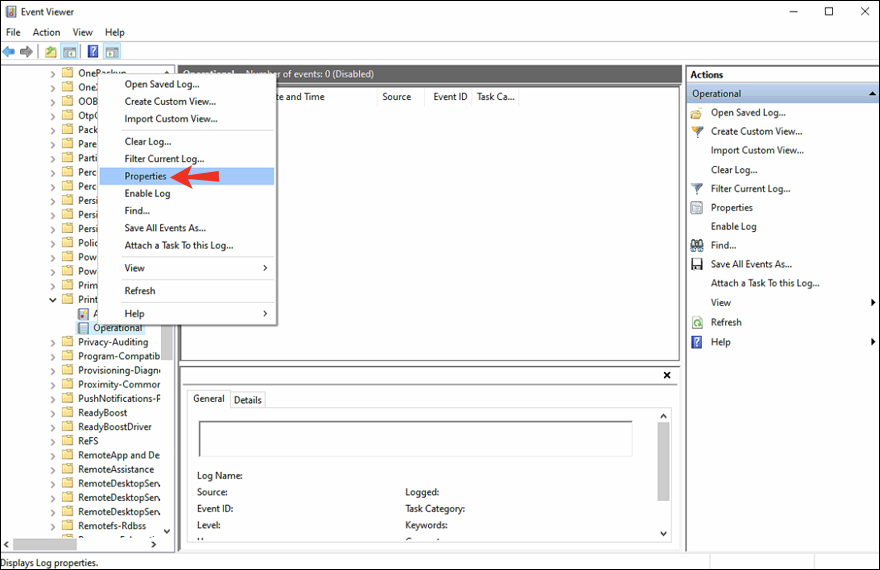Click the Find binoculars icon in Actions pane
This screenshot has width=880, height=570.
[x=696, y=245]
